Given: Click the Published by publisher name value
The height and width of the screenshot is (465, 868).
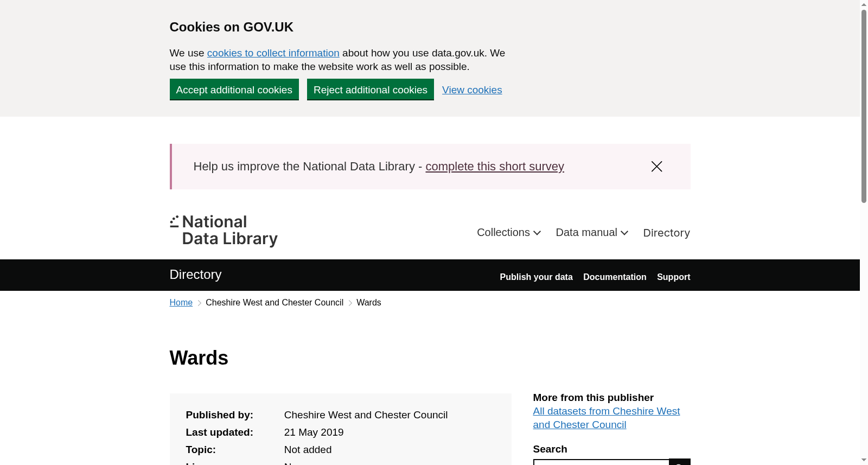Looking at the screenshot, I should [x=366, y=415].
